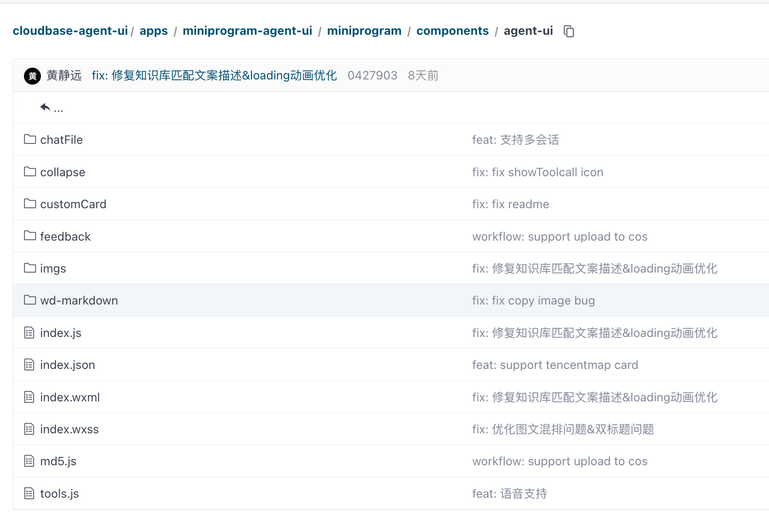Screen dimensions: 769x532
Task: Open the 'fix: fix showToolcall icon' commit message
Action: (537, 172)
